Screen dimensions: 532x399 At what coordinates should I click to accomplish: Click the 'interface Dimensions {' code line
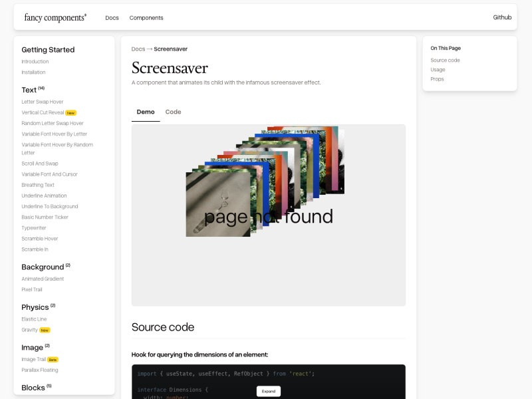pyautogui.click(x=173, y=390)
